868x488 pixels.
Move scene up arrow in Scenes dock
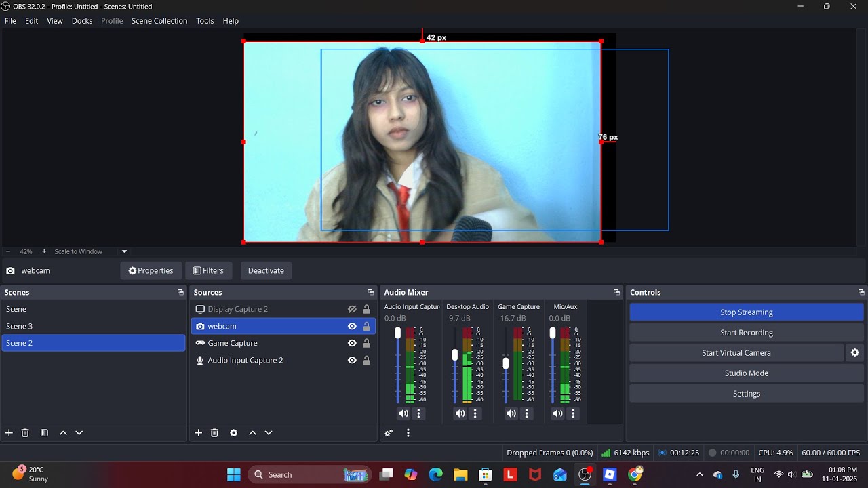(x=63, y=433)
